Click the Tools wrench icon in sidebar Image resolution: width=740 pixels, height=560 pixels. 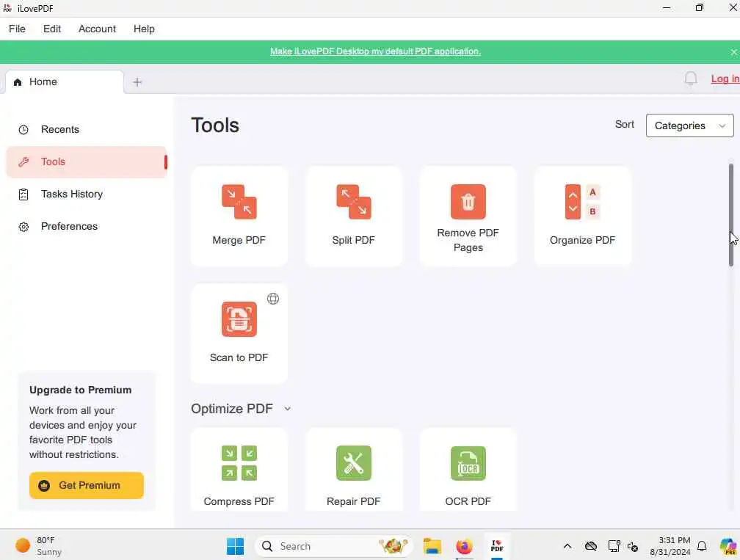(x=23, y=161)
